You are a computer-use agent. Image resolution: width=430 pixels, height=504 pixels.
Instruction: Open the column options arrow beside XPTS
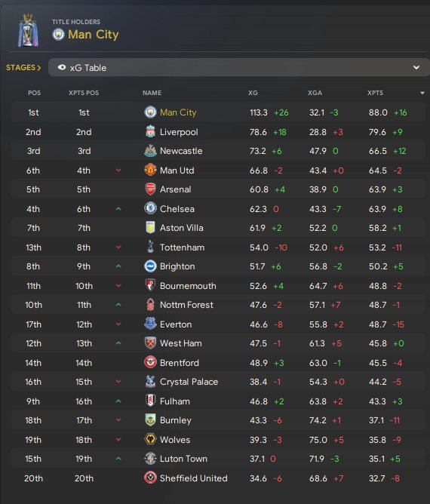coord(422,94)
